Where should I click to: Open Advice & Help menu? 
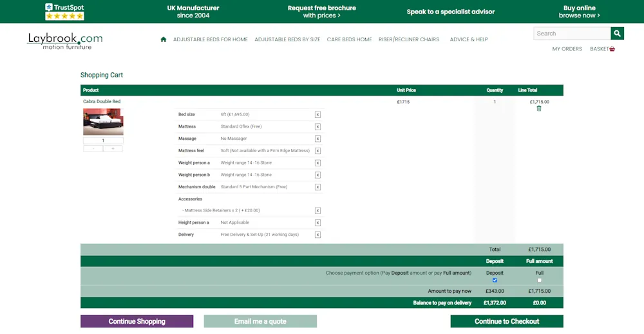(x=469, y=39)
